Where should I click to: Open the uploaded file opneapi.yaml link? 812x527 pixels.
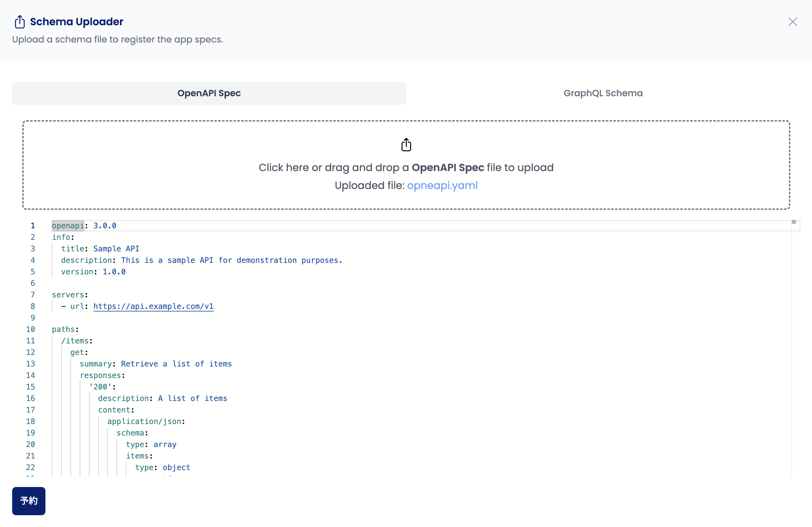pos(442,185)
